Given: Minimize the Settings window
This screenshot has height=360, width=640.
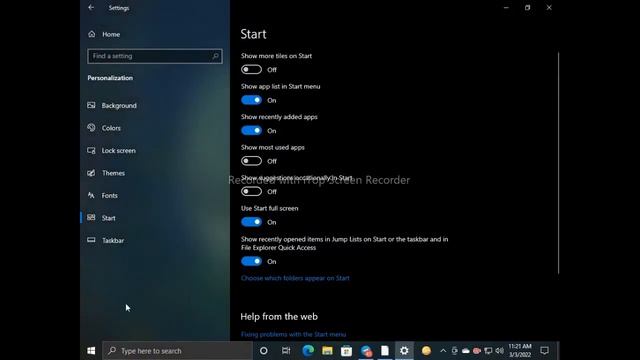Looking at the screenshot, I should tap(506, 7).
